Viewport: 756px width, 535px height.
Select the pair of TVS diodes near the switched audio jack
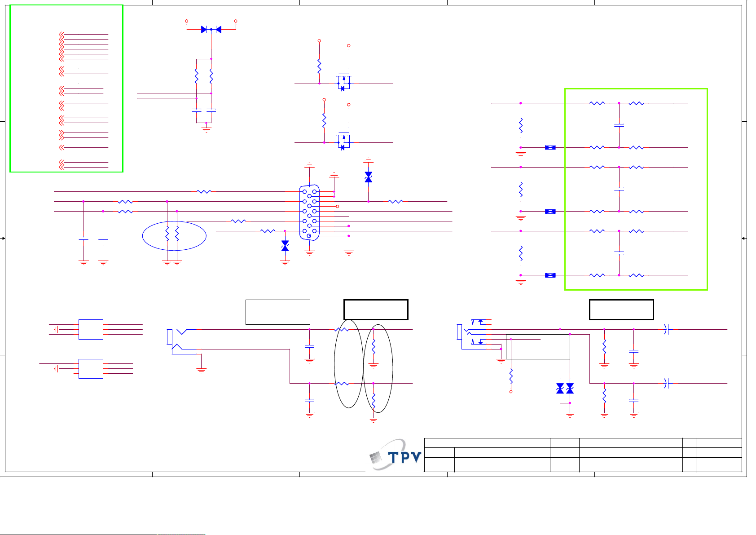click(565, 389)
